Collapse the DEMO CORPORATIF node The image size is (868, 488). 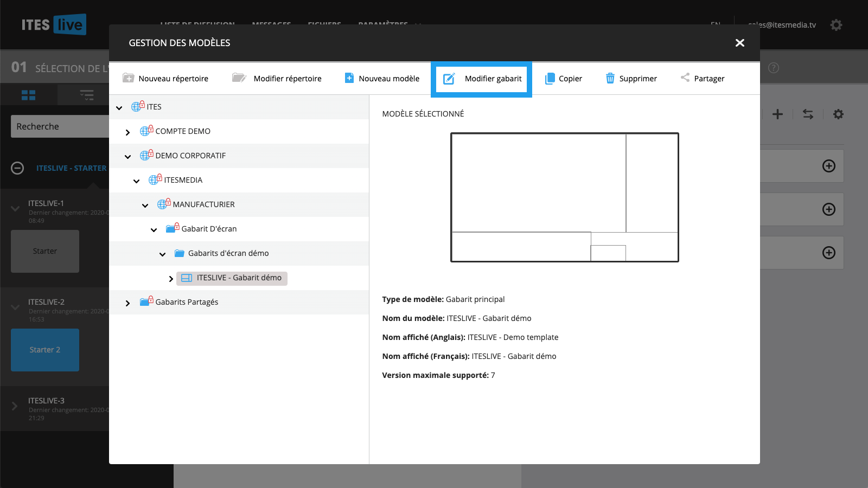(x=127, y=157)
